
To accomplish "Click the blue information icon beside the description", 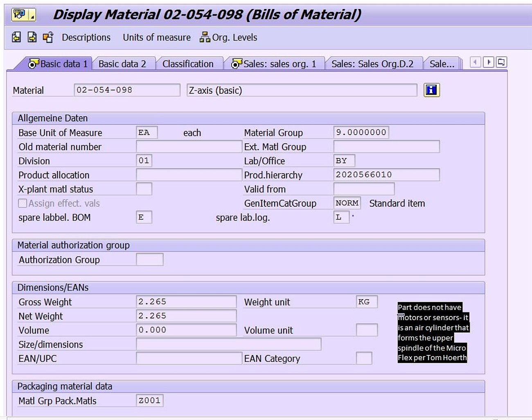I will click(431, 90).
